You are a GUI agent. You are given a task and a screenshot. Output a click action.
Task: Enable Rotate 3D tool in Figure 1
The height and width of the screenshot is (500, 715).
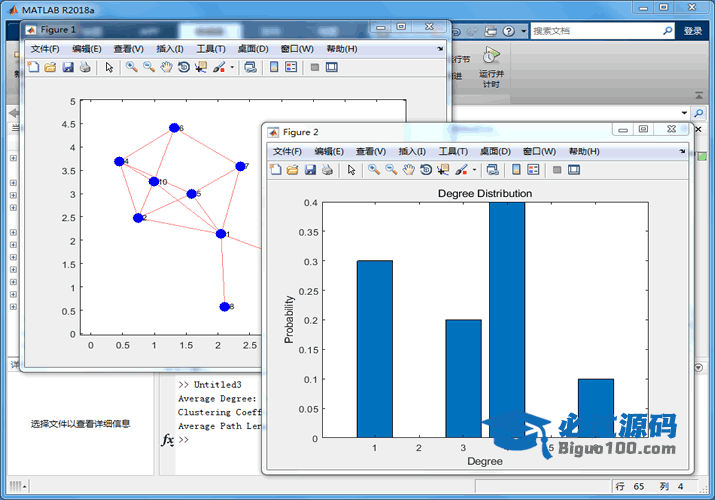tap(184, 67)
